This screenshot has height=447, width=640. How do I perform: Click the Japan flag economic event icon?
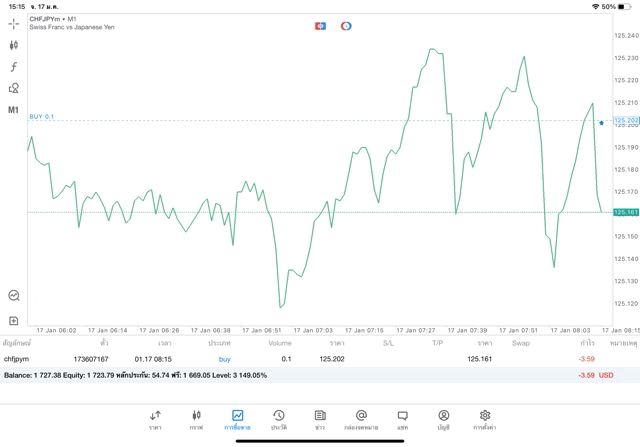coord(346,25)
